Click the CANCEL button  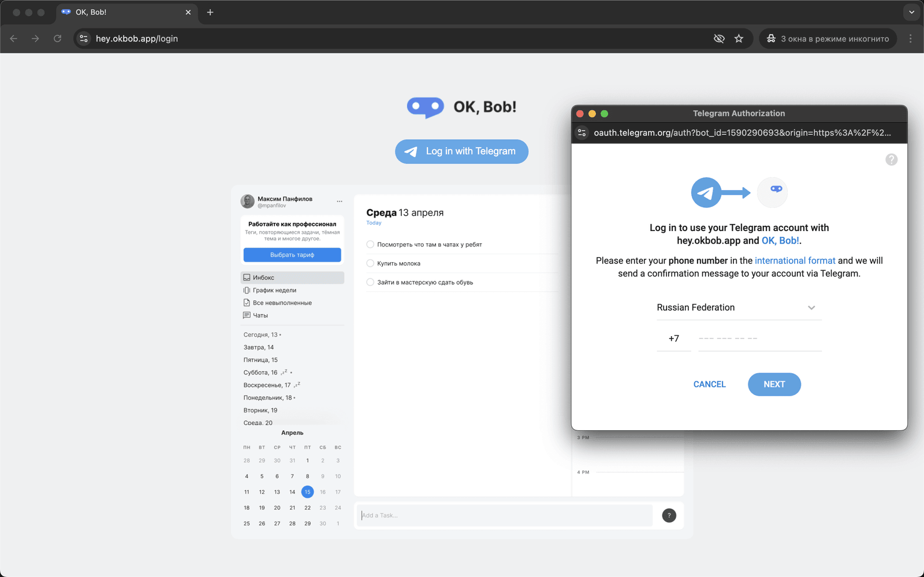709,385
